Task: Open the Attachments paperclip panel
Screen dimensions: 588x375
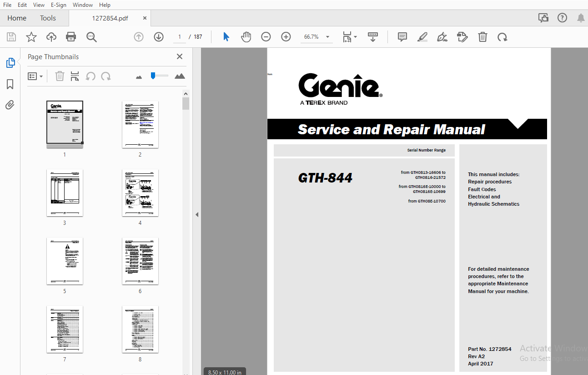Action: (10, 105)
